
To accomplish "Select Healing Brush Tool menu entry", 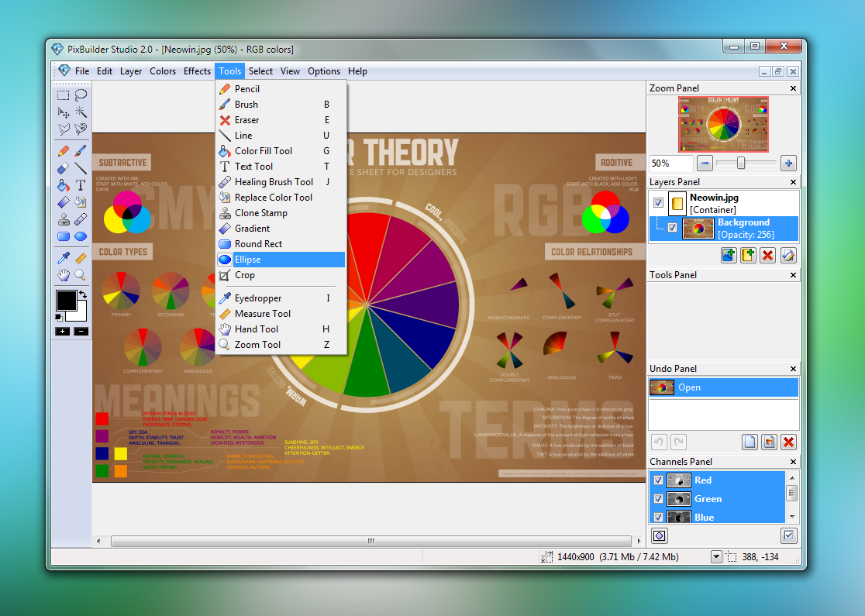I will coord(274,182).
